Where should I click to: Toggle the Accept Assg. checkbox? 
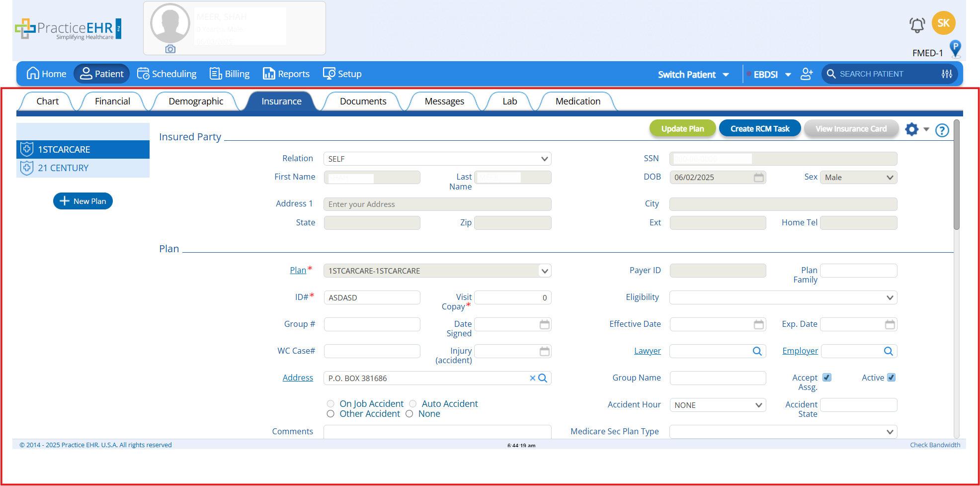827,378
